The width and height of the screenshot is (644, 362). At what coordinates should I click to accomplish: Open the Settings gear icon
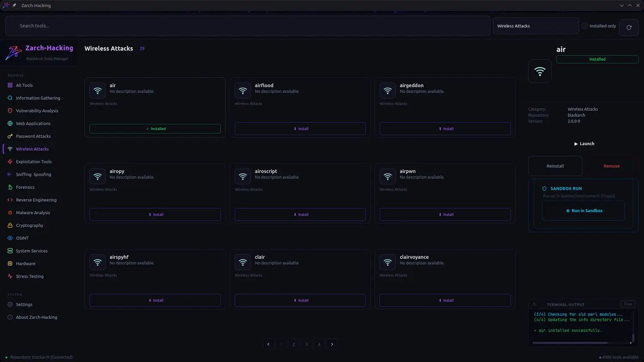10,304
